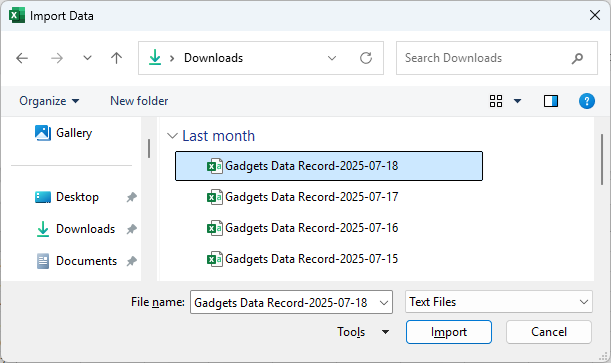Go forward with the right arrow
The height and width of the screenshot is (363, 611).
(57, 58)
